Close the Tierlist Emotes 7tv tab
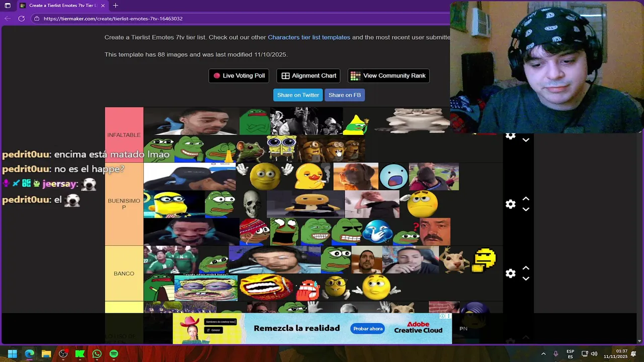This screenshot has width=644, height=362. 103,6
